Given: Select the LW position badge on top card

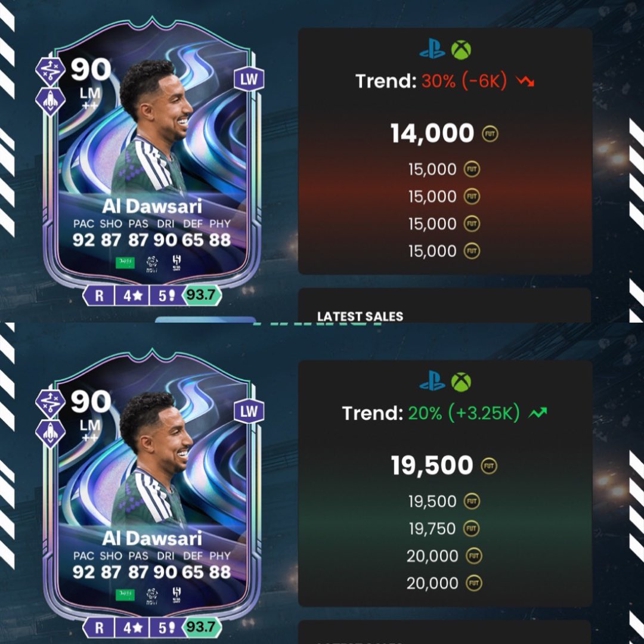Looking at the screenshot, I should coord(249,79).
